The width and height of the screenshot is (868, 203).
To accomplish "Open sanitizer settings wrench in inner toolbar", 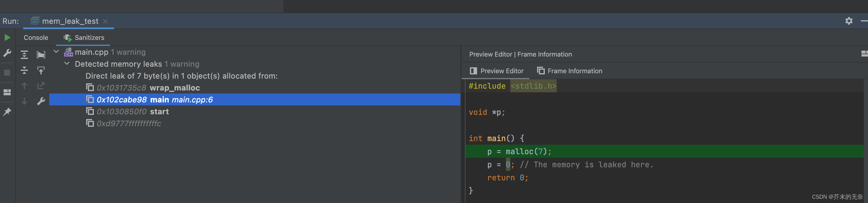I will point(41,101).
